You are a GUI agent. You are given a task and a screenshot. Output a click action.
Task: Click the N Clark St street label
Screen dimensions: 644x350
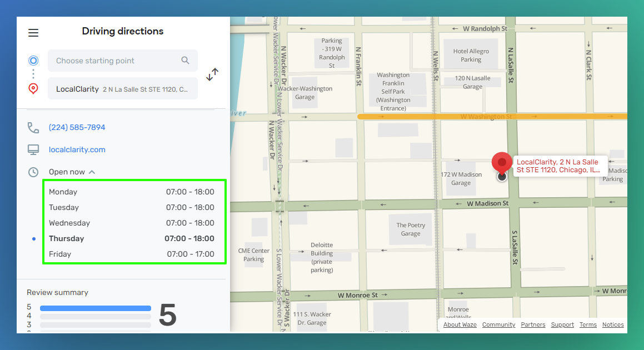click(x=589, y=65)
